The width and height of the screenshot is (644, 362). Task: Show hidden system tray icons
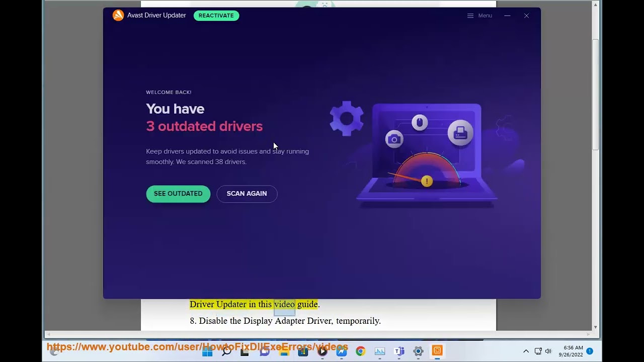[526, 351]
